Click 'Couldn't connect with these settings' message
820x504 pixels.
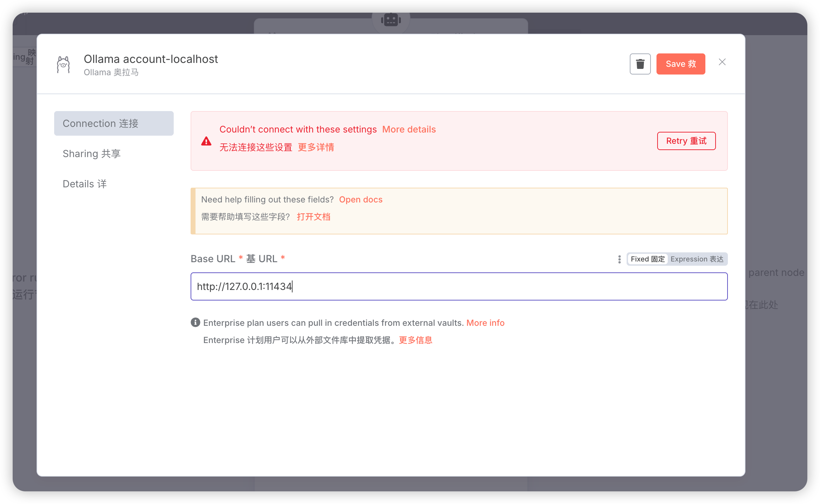click(298, 129)
